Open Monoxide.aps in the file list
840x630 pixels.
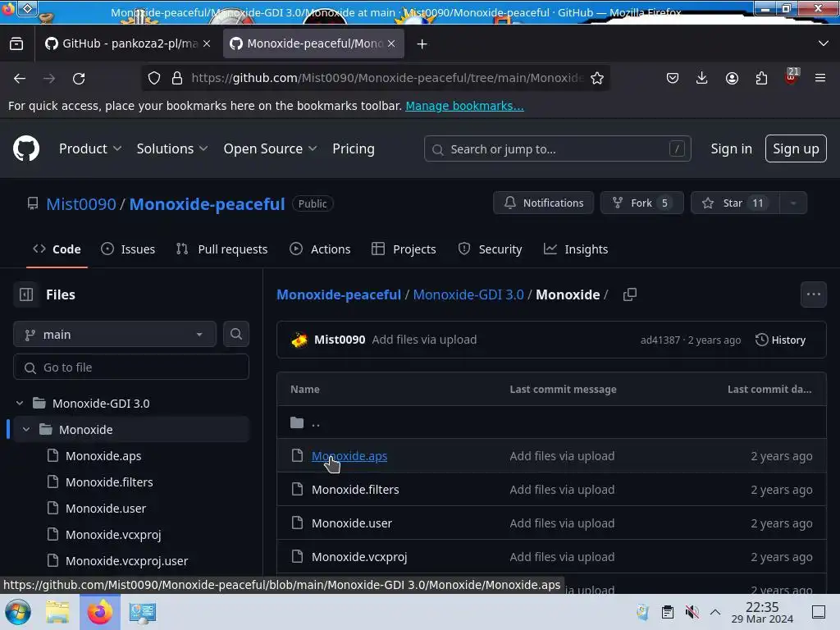(349, 456)
